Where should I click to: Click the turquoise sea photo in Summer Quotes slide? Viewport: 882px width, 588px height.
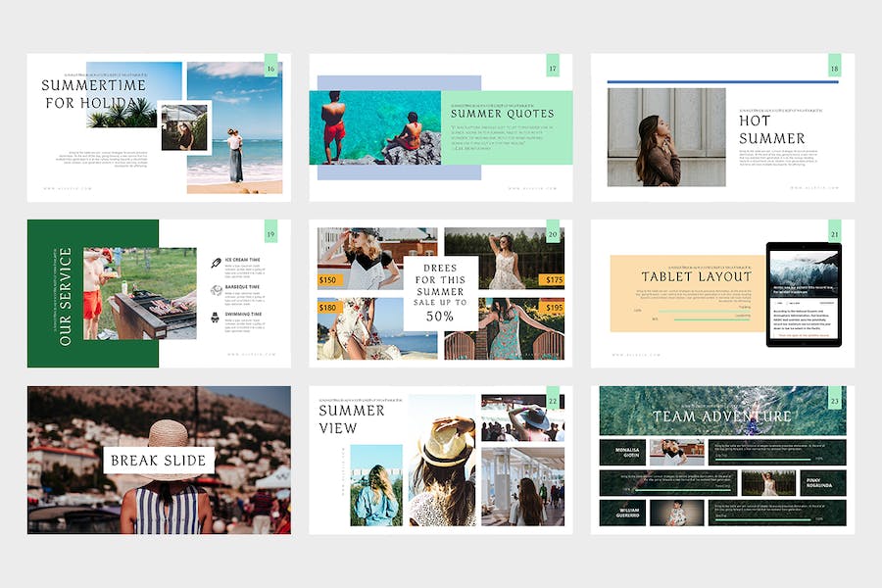(x=375, y=127)
